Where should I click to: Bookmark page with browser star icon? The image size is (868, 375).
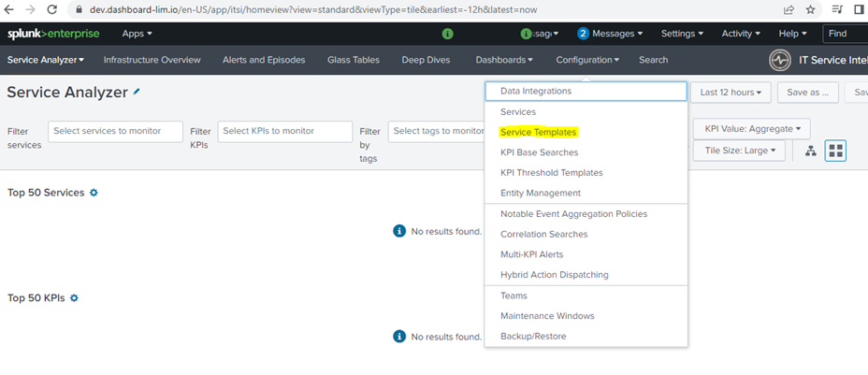point(810,9)
